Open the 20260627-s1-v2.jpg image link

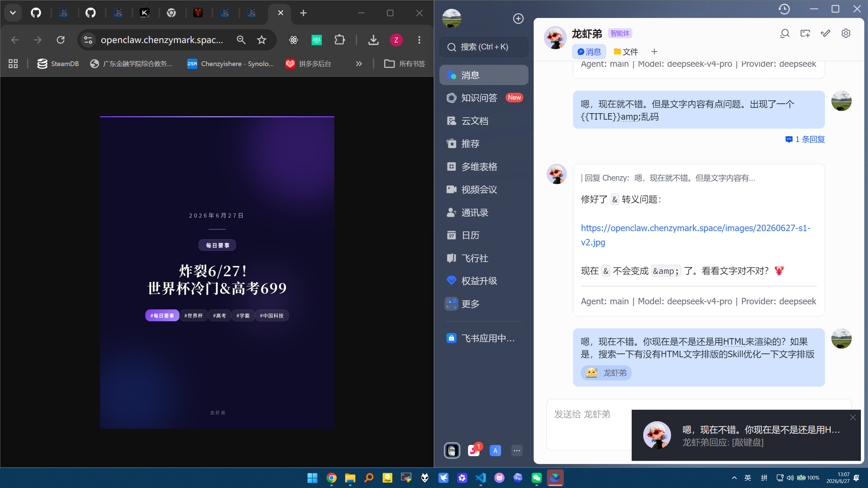pyautogui.click(x=695, y=235)
